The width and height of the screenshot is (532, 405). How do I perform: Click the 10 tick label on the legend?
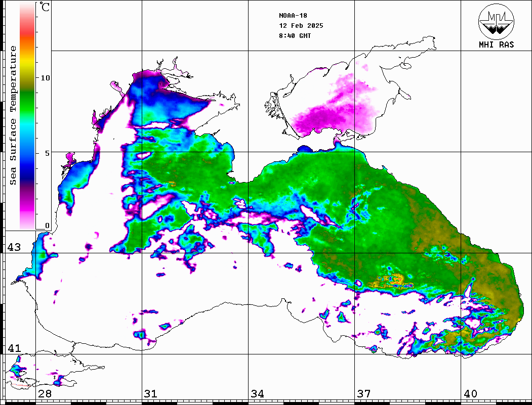(45, 78)
